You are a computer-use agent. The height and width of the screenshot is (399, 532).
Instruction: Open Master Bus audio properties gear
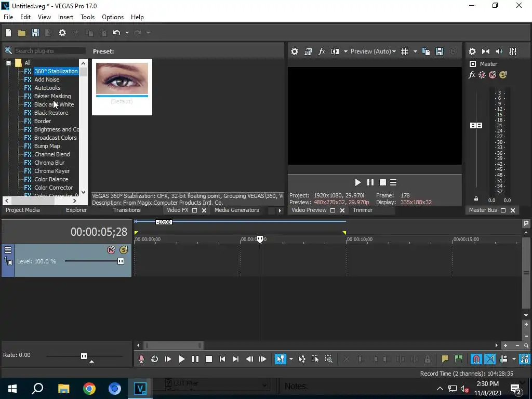point(472,51)
